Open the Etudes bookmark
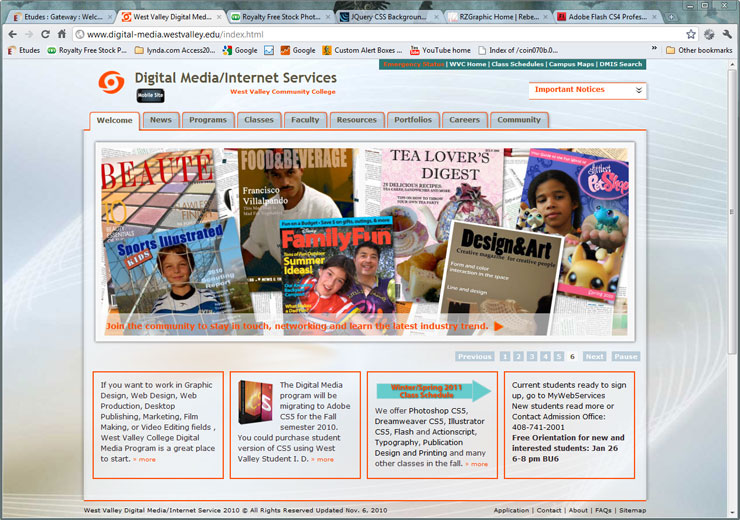740x520 pixels. (x=24, y=50)
